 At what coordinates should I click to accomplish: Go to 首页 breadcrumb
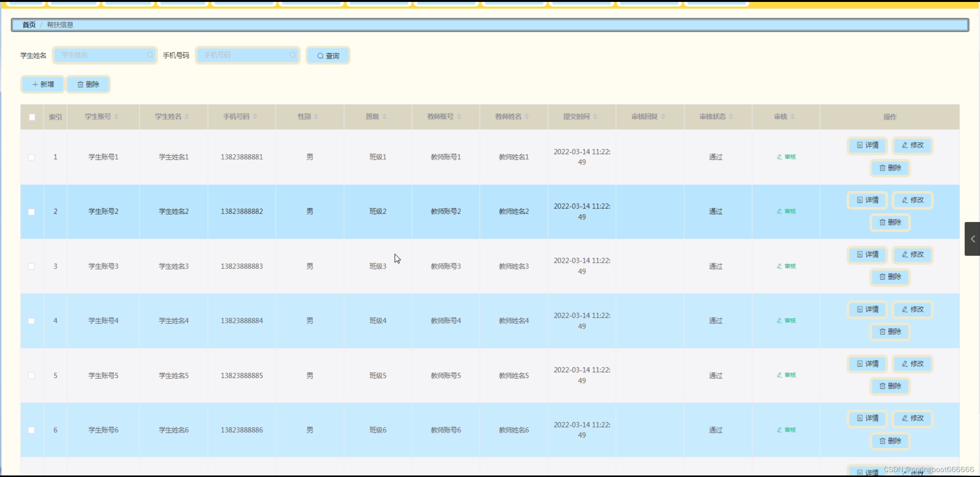29,25
